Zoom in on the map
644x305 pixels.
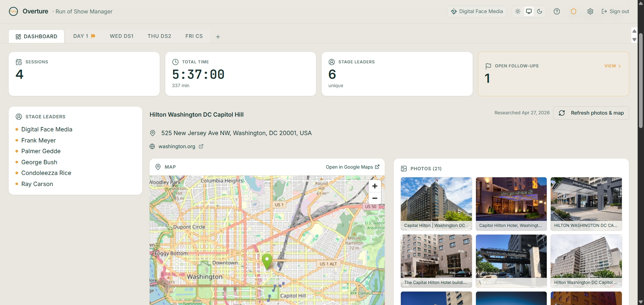click(x=375, y=186)
